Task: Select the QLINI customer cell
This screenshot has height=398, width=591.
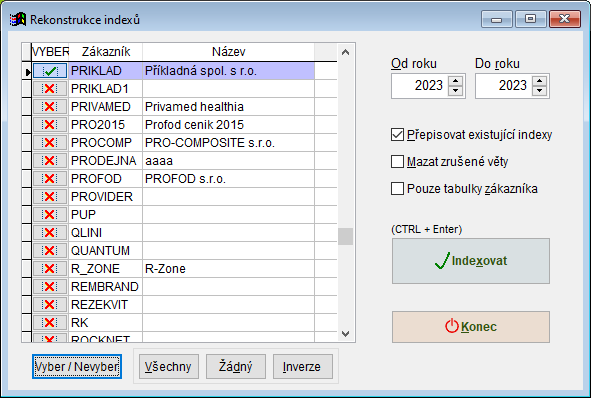Action: (106, 233)
